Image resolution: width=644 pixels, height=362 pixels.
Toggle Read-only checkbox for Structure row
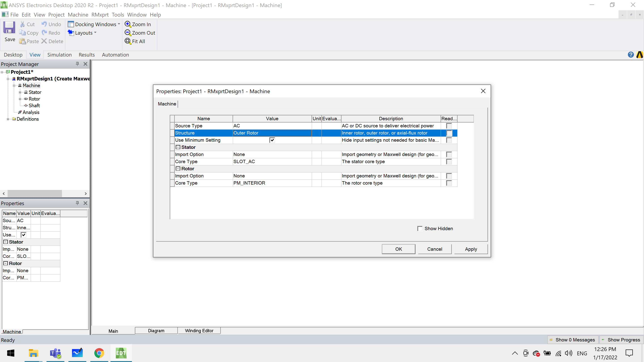pos(449,133)
